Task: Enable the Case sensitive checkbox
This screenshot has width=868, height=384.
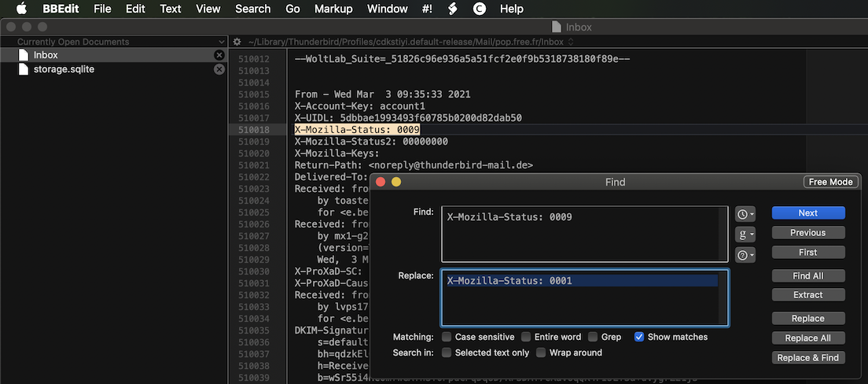Action: pos(447,337)
